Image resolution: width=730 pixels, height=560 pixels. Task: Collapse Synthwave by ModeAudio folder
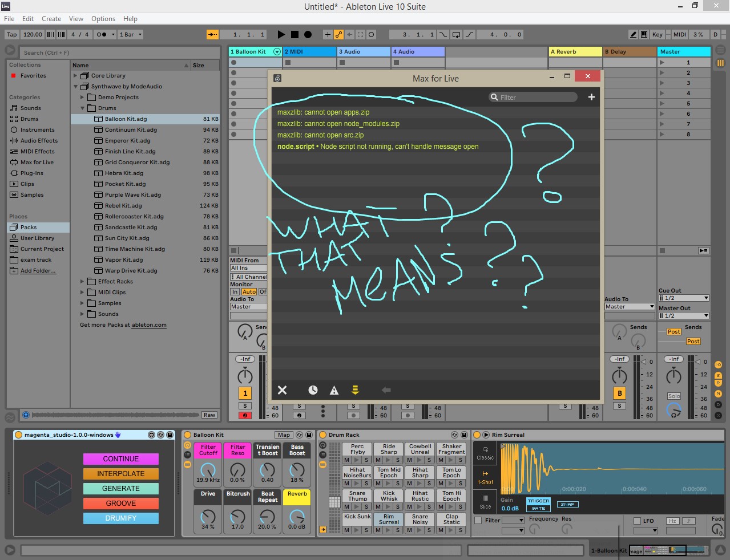pos(75,87)
